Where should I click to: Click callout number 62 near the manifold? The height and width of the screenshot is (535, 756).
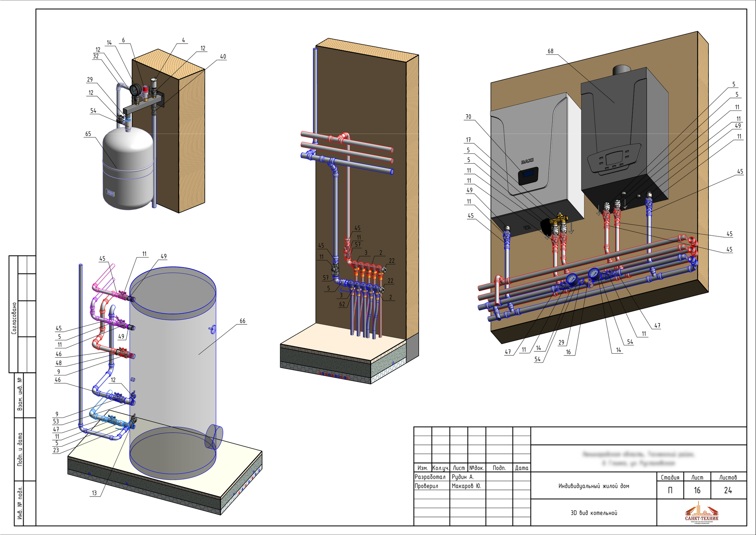(342, 304)
